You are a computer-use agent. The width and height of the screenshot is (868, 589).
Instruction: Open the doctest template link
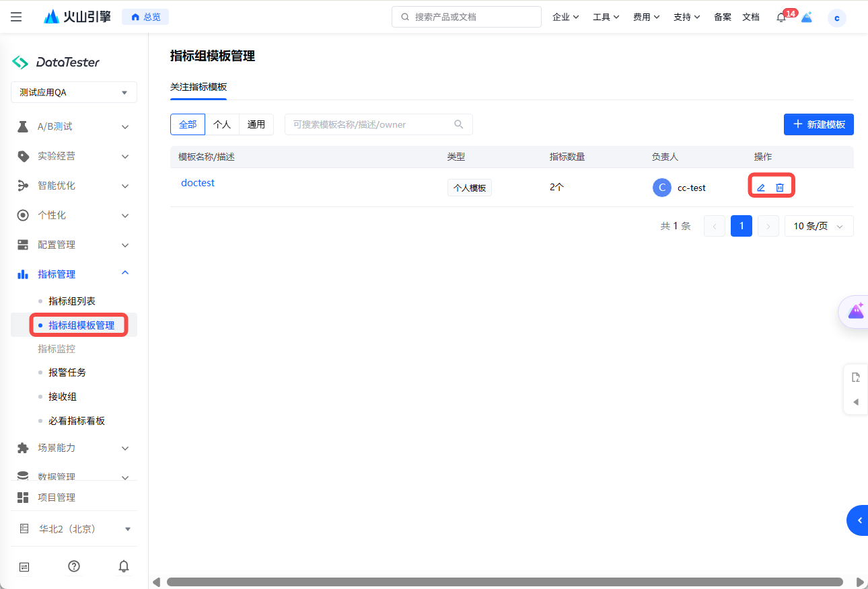click(198, 183)
